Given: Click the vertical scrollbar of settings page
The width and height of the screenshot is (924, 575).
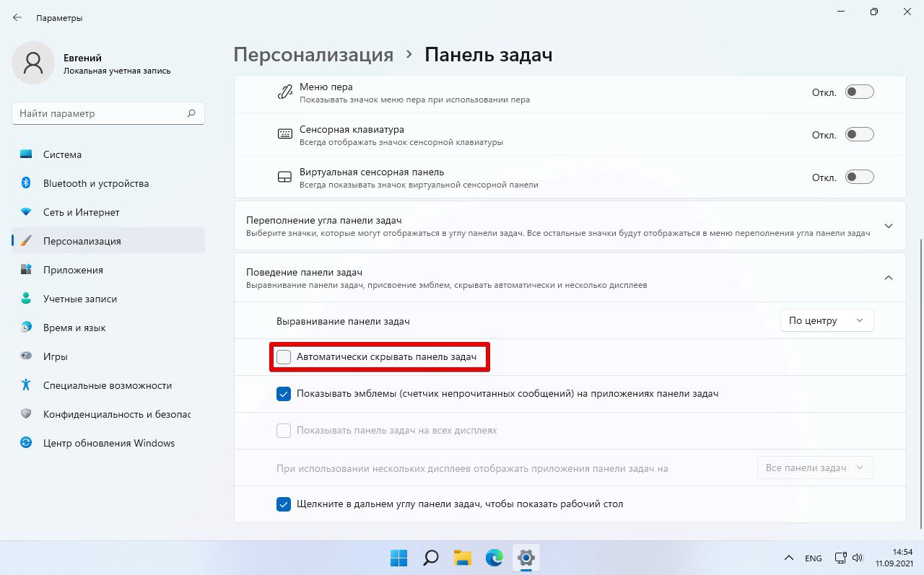Looking at the screenshot, I should [x=920, y=384].
